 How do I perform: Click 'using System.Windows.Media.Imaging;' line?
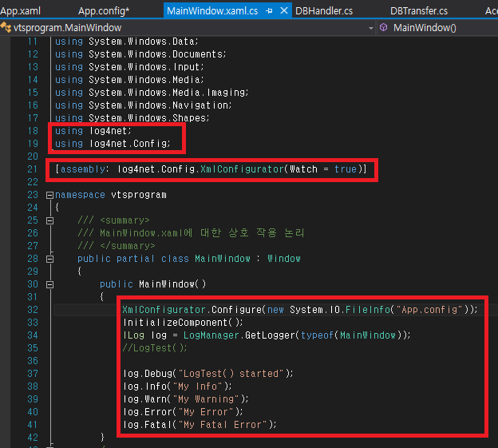[152, 93]
